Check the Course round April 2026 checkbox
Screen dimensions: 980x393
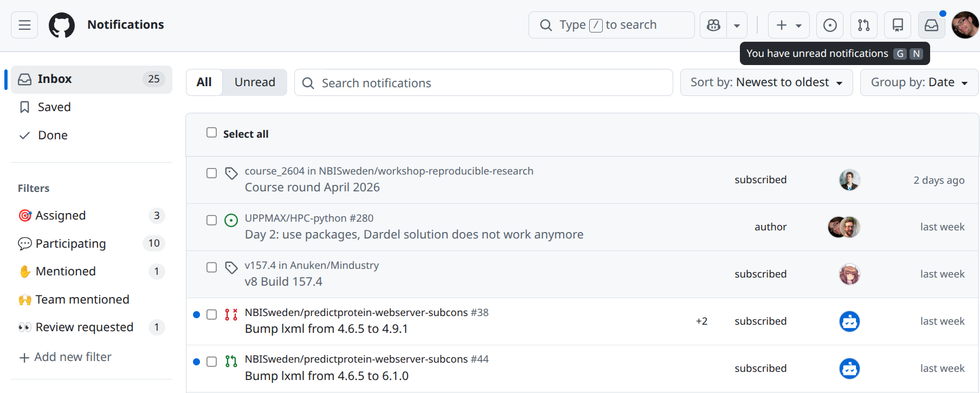211,173
